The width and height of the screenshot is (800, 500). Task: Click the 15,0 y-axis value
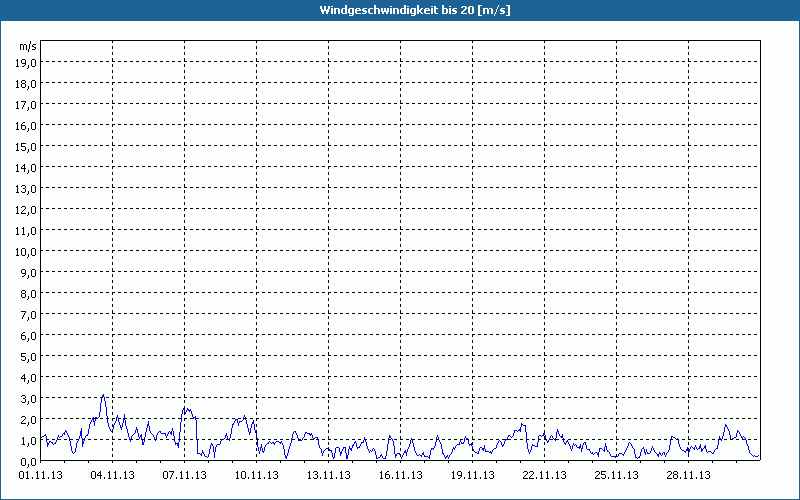click(x=26, y=147)
